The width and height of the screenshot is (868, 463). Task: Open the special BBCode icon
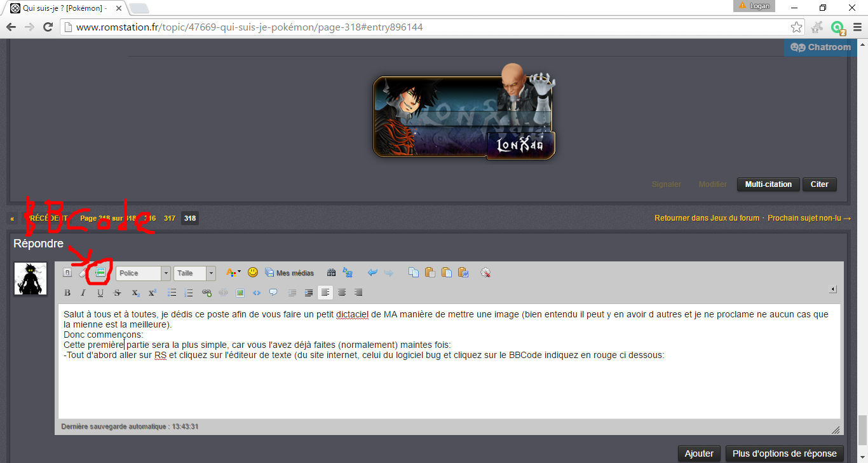pyautogui.click(x=100, y=273)
